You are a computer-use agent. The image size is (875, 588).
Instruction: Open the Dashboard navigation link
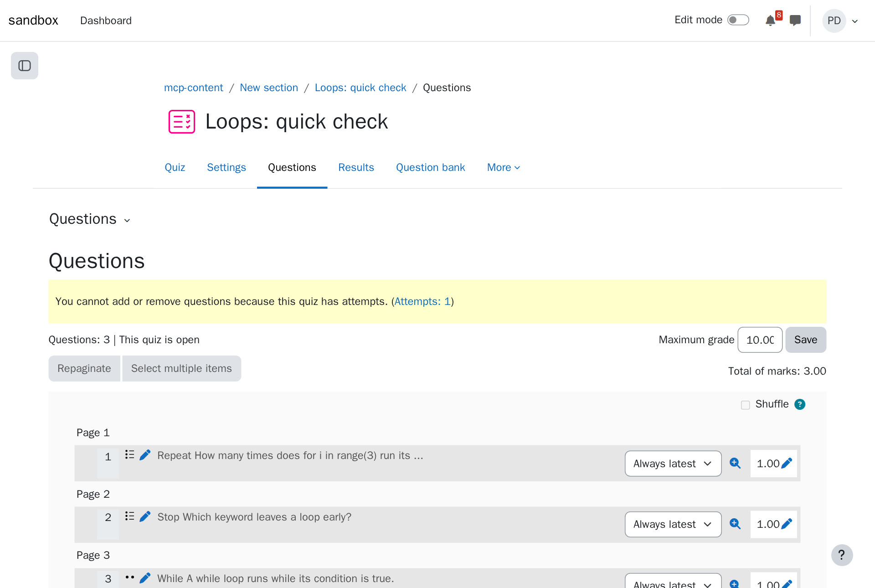click(106, 21)
